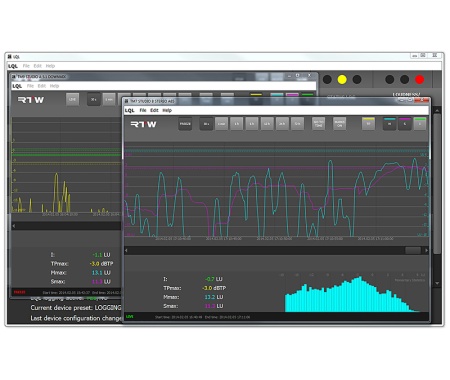
Task: Click the red status LED in main window
Action: tap(419, 79)
